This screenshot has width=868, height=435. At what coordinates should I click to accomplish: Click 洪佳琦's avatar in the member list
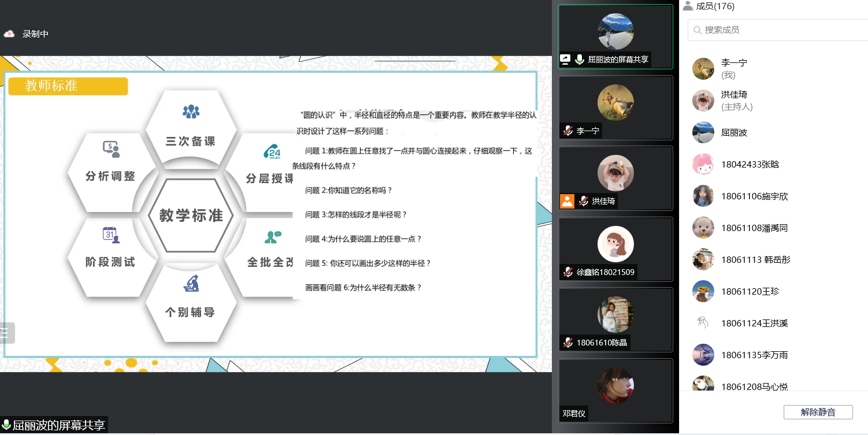click(x=703, y=101)
